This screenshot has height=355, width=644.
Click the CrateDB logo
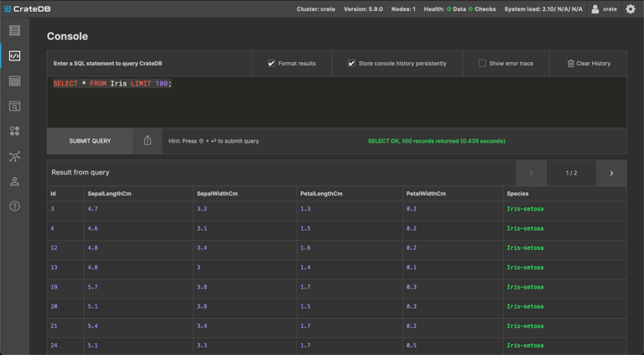(28, 9)
